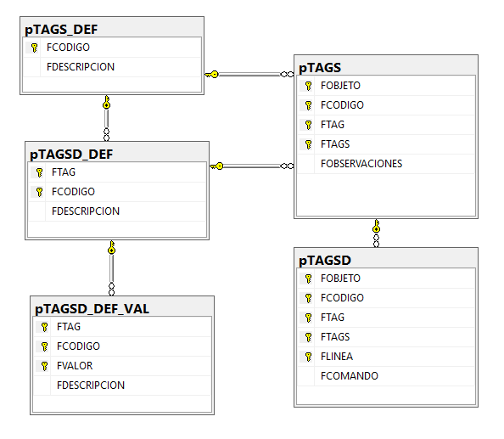Click the relationship line between pTAGS_DEF and pTAGS
Image resolution: width=504 pixels, height=439 pixels.
point(249,75)
